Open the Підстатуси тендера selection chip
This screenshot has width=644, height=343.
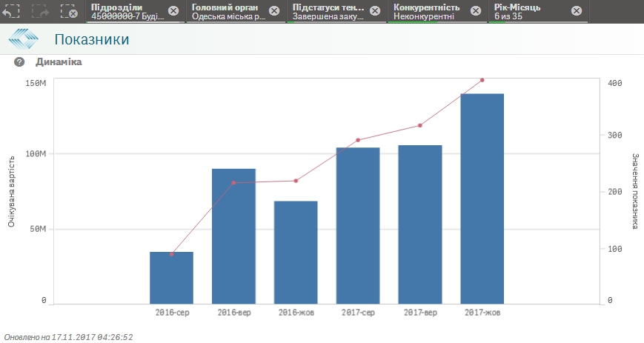(x=328, y=11)
